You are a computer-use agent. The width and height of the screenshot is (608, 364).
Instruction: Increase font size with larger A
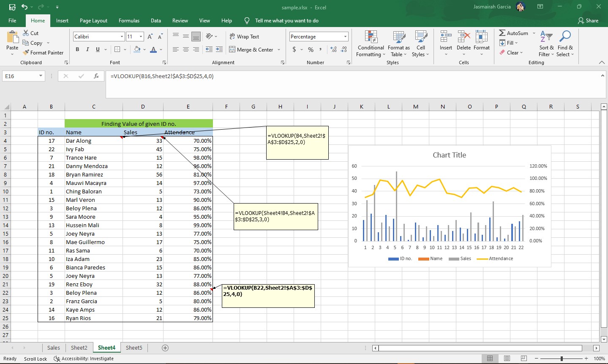click(150, 37)
